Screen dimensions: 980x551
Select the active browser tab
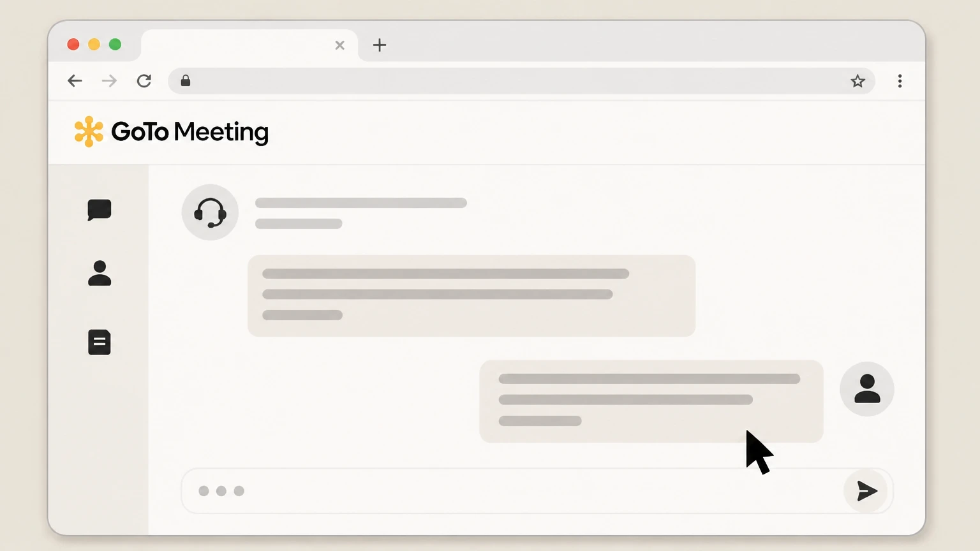(249, 45)
